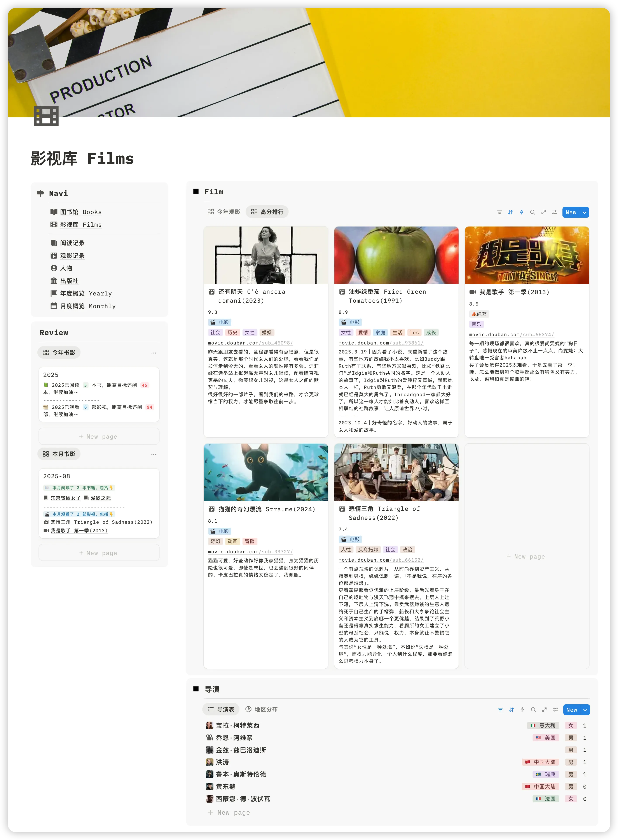This screenshot has height=840, width=618.
Task: Open the 年度概览 Yearly page
Action: [86, 293]
